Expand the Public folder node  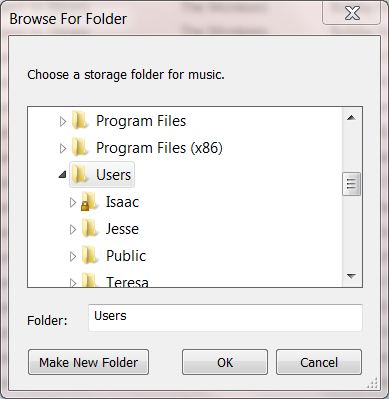click(x=73, y=256)
